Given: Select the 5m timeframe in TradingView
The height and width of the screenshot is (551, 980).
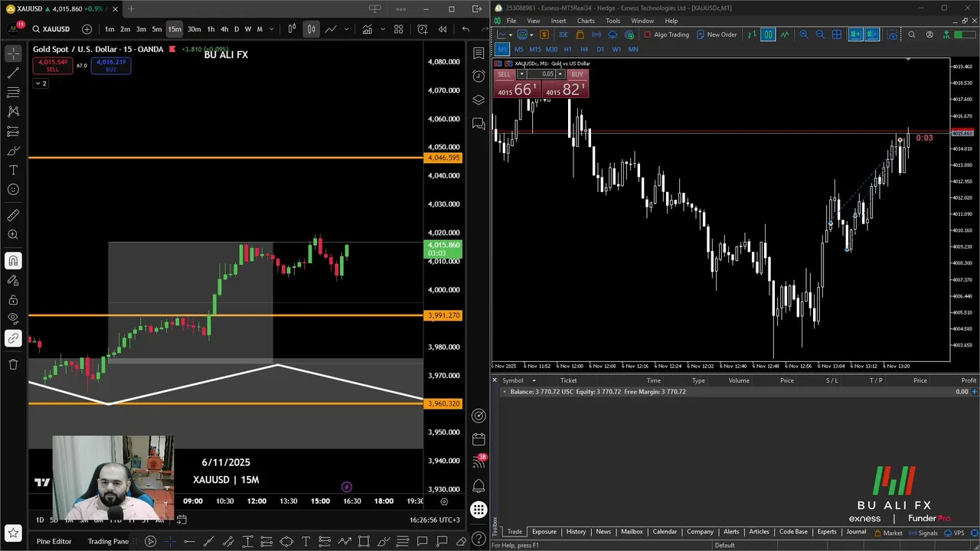Looking at the screenshot, I should 156,29.
